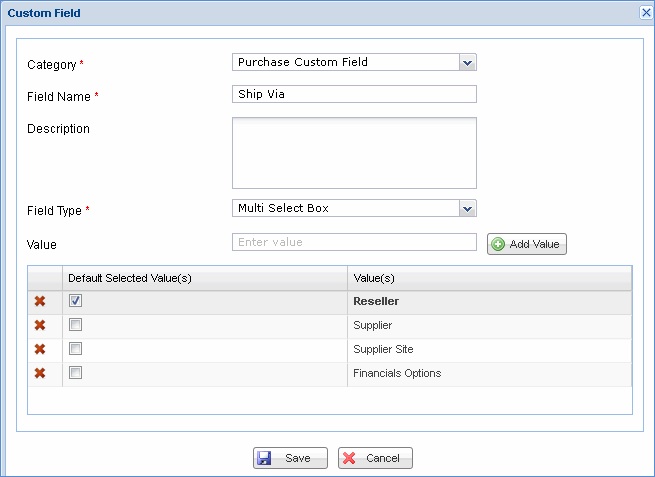
Task: Open the Category dropdown arrow
Action: pos(467,62)
